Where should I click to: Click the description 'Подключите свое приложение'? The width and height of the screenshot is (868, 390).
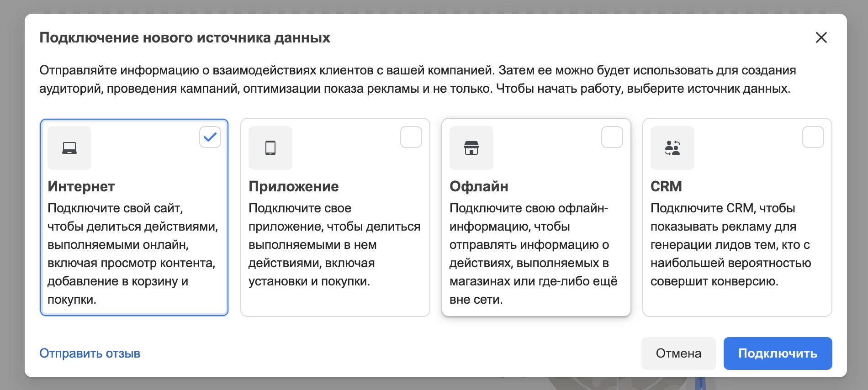334,245
